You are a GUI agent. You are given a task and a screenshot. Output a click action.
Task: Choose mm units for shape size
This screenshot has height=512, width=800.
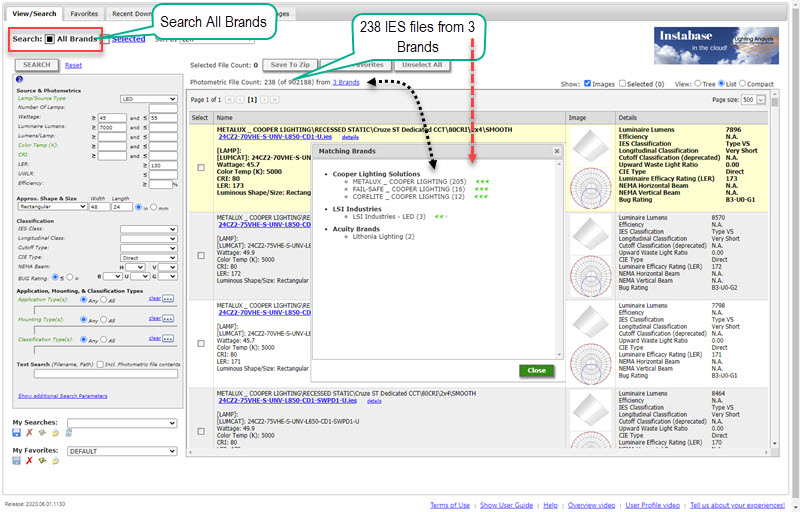(153, 207)
